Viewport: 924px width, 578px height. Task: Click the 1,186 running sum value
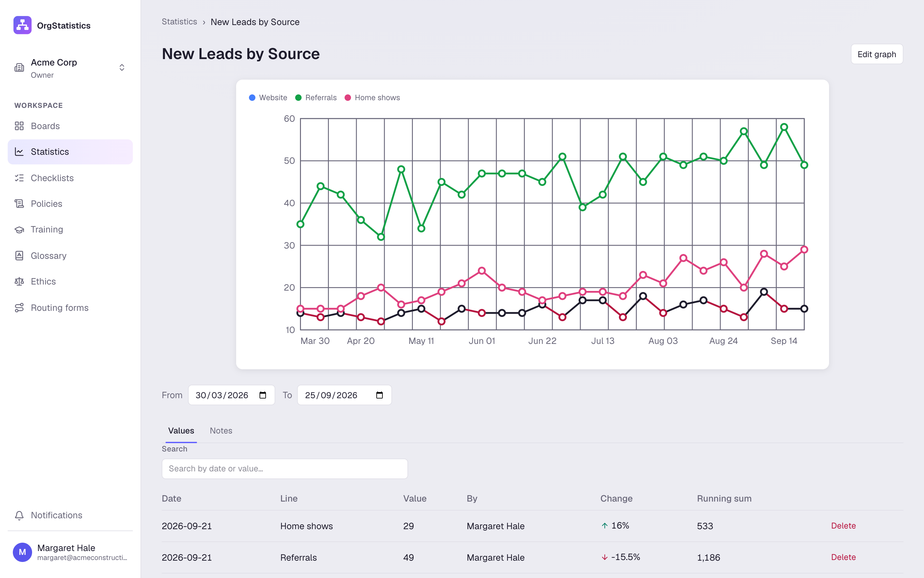pyautogui.click(x=708, y=557)
